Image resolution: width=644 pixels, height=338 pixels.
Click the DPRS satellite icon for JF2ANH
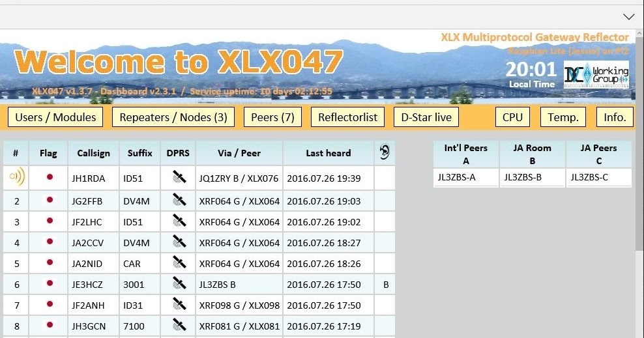tap(179, 304)
